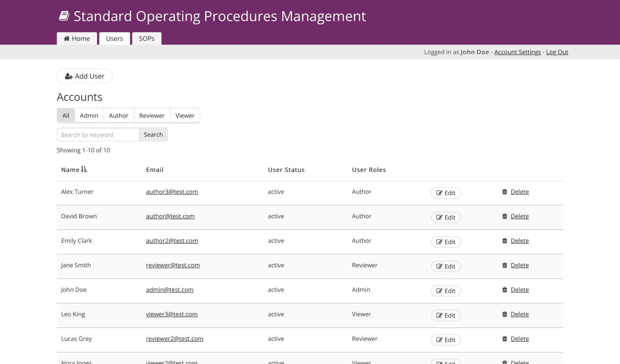Select the Reviewer account filter
This screenshot has height=364, width=620.
coord(152,115)
